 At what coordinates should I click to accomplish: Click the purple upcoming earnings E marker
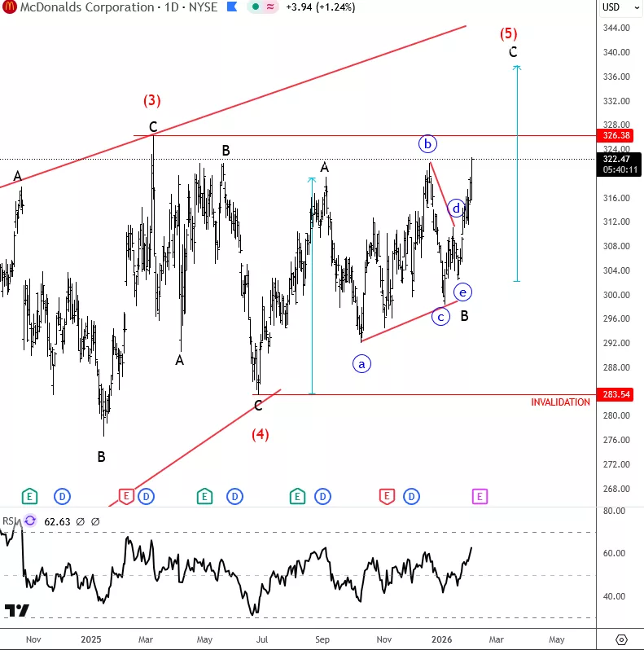(x=480, y=496)
